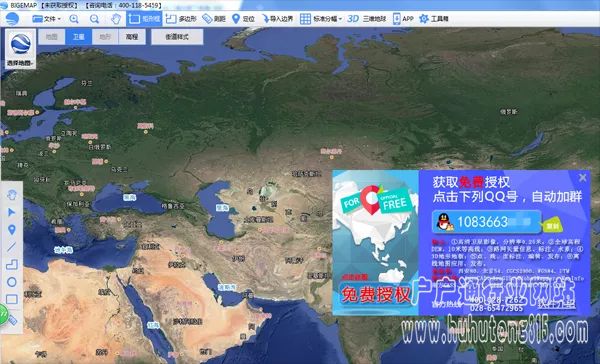Switch map layer to 卫星 satellite
Image resolution: width=600 pixels, height=364 pixels.
coord(78,37)
